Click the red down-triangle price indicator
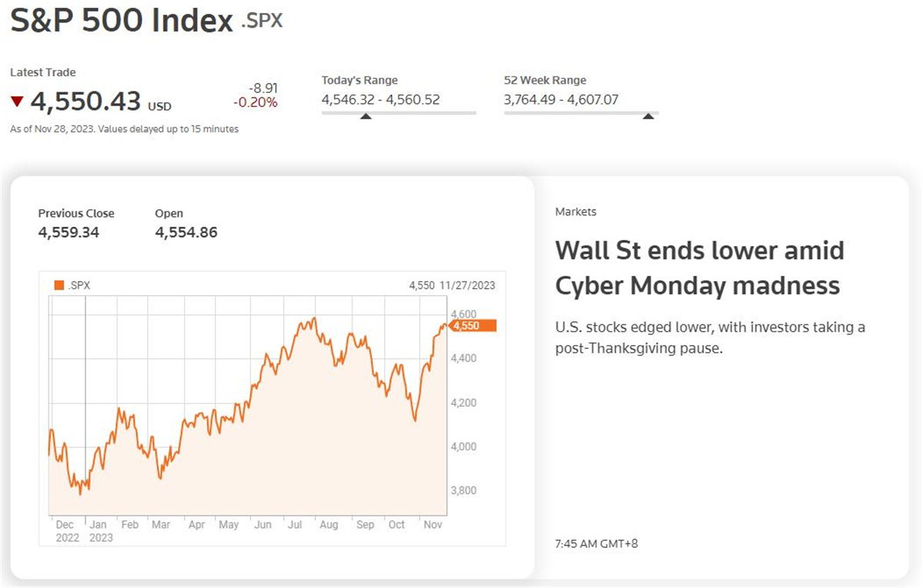923x588 pixels. [x=18, y=101]
